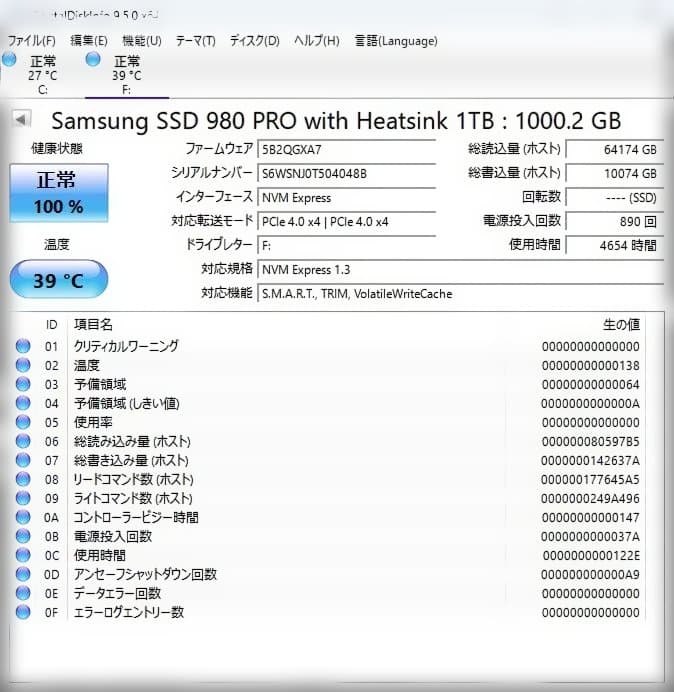Click the 正常 100 % health status button
The image size is (674, 692).
click(59, 193)
